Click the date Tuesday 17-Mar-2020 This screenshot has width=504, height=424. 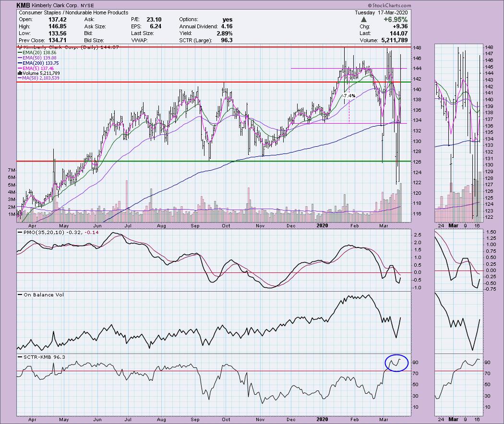pos(381,12)
